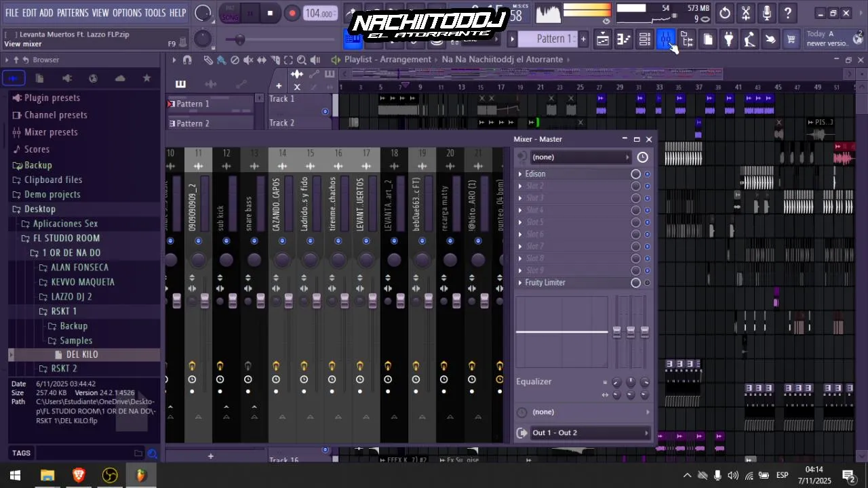Open the Edison slot arrow menu
Image resolution: width=868 pixels, height=488 pixels.
(x=520, y=174)
